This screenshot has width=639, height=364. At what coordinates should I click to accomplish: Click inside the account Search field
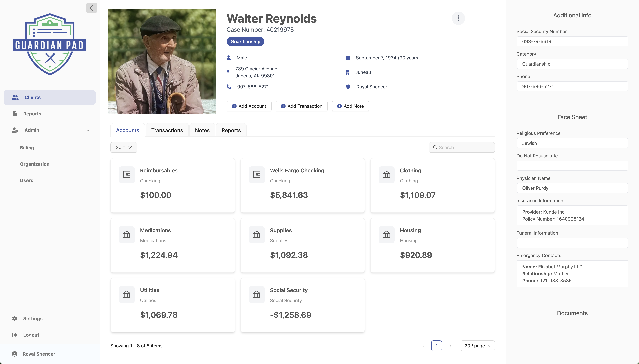(461, 147)
